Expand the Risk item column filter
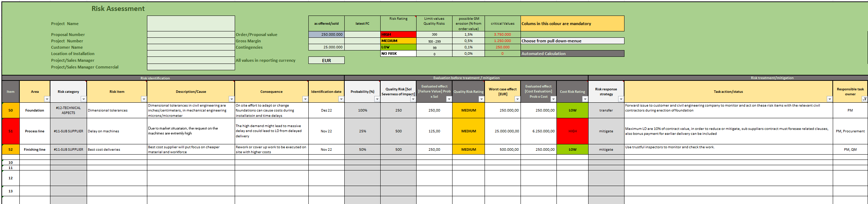 point(144,99)
